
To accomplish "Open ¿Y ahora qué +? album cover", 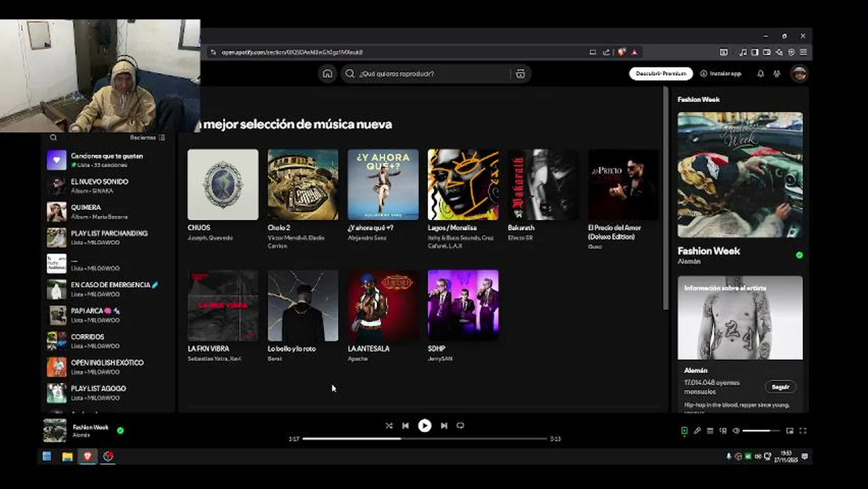I will [383, 185].
